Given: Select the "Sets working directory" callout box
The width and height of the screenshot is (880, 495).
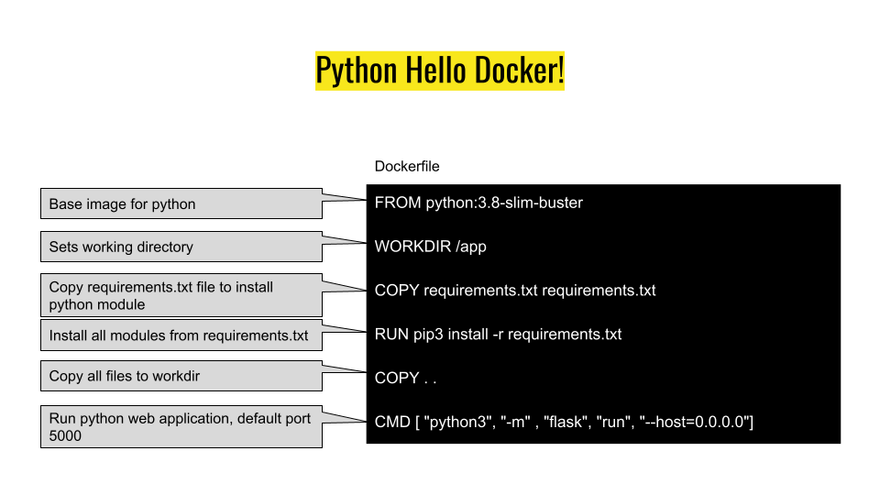Looking at the screenshot, I should coord(181,246).
